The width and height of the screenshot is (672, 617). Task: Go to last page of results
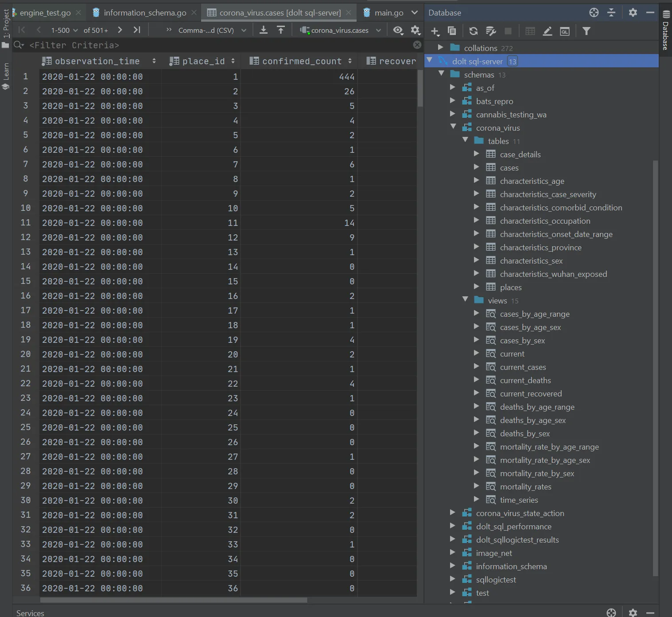coord(136,30)
